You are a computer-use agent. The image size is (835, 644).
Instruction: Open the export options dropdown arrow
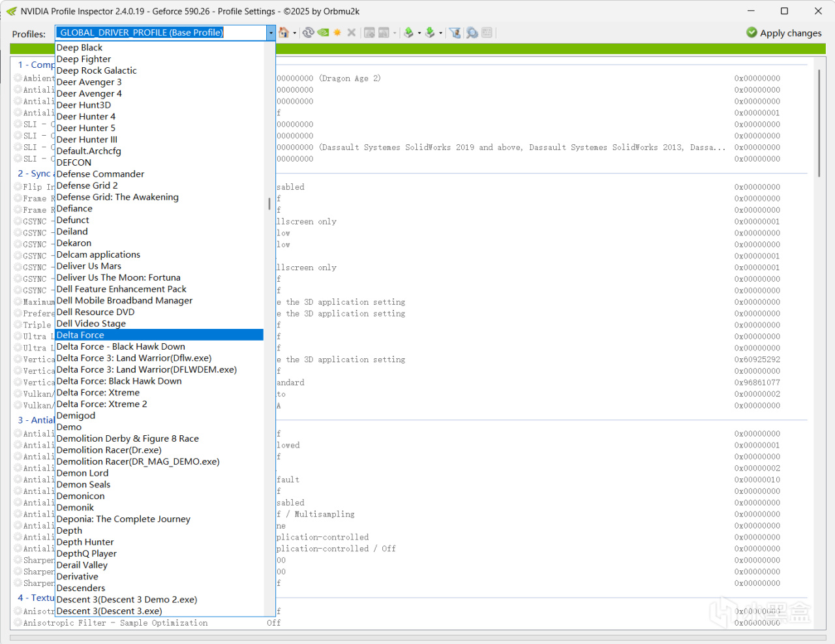click(419, 33)
